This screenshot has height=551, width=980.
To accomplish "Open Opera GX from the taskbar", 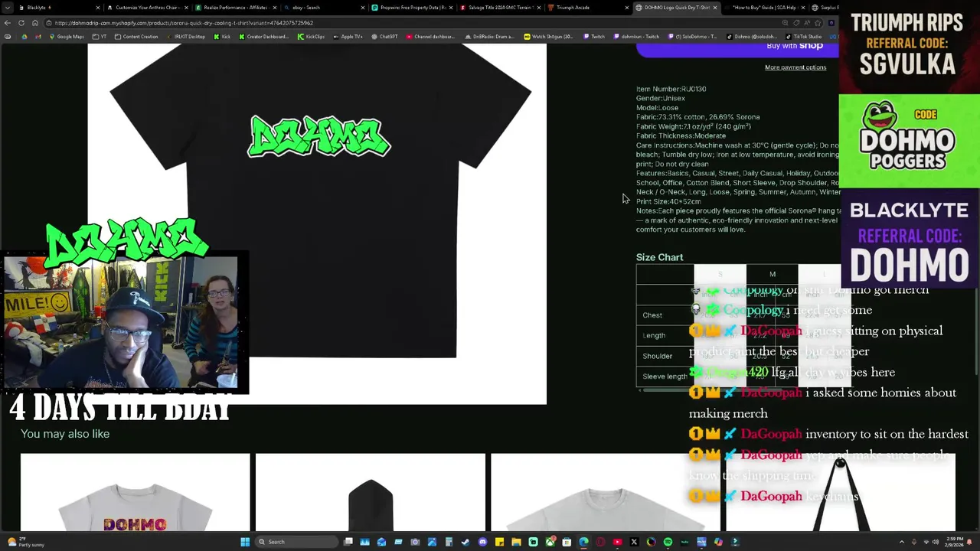I will tap(600, 542).
